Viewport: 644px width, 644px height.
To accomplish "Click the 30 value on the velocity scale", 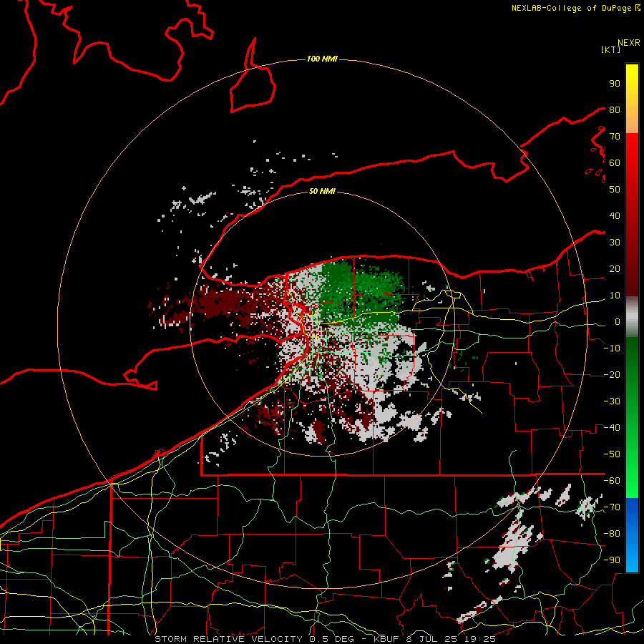I will pos(615,243).
